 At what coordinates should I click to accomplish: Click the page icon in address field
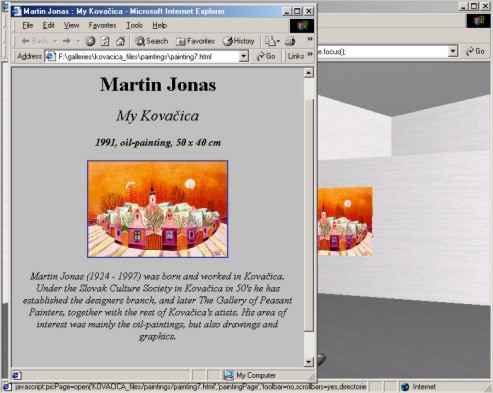tap(51, 56)
